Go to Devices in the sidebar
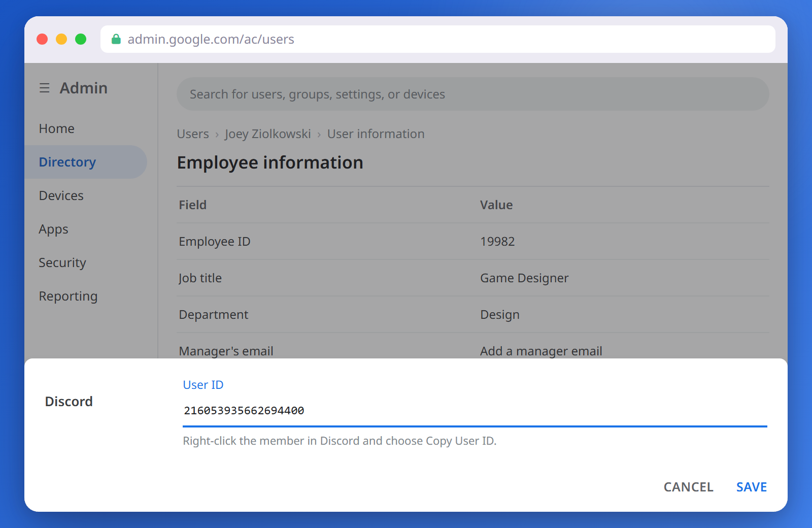 pos(61,195)
